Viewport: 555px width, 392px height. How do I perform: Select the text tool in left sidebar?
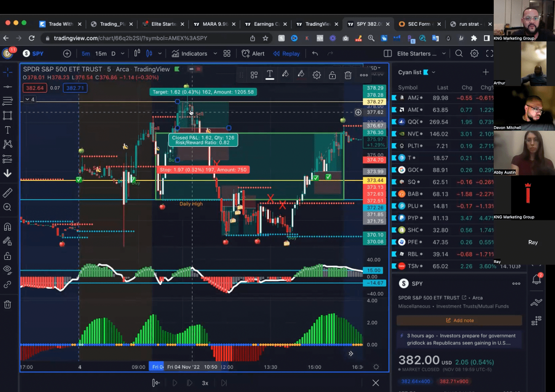tap(8, 130)
